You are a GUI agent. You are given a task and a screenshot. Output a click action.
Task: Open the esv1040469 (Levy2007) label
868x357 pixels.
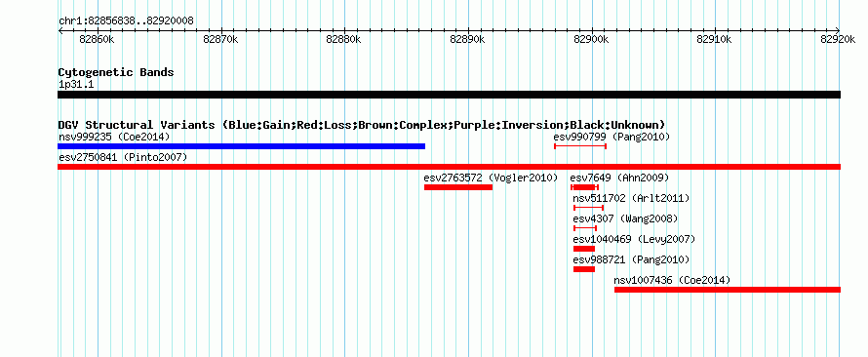[x=634, y=239]
